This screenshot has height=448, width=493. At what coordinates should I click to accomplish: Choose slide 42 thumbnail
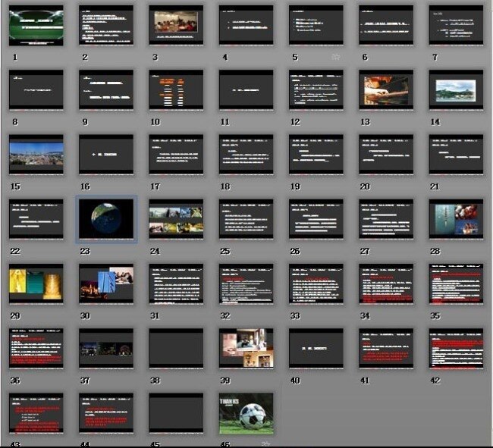pos(456,349)
